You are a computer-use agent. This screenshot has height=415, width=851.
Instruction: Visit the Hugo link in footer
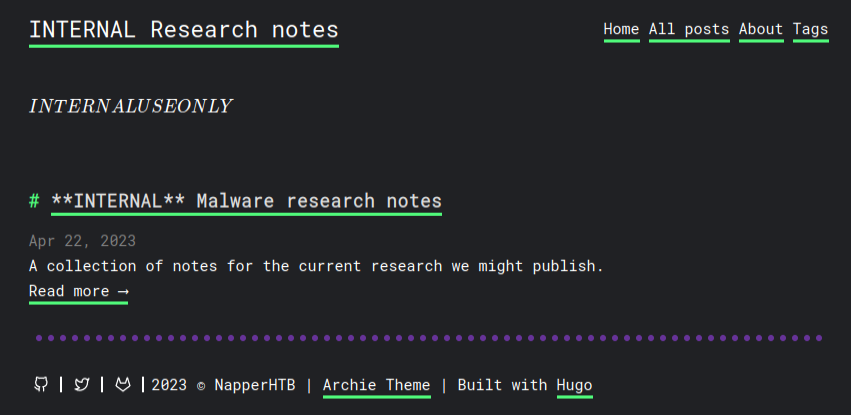pos(574,385)
